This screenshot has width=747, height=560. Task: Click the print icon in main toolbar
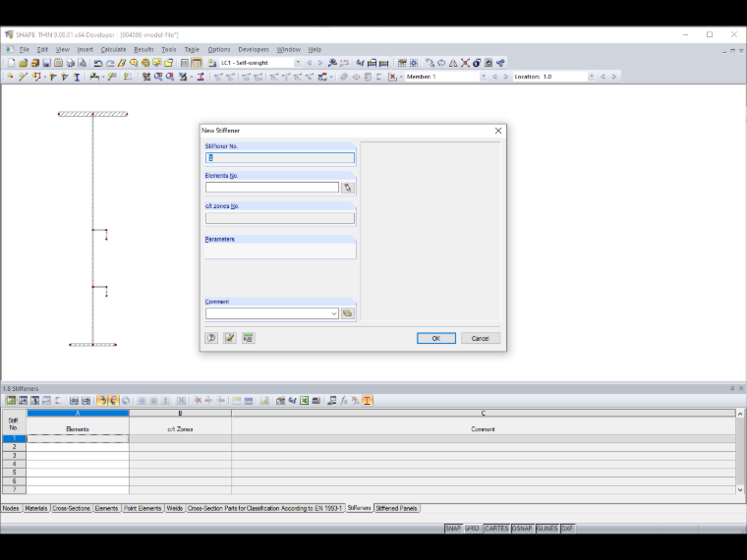tap(70, 63)
